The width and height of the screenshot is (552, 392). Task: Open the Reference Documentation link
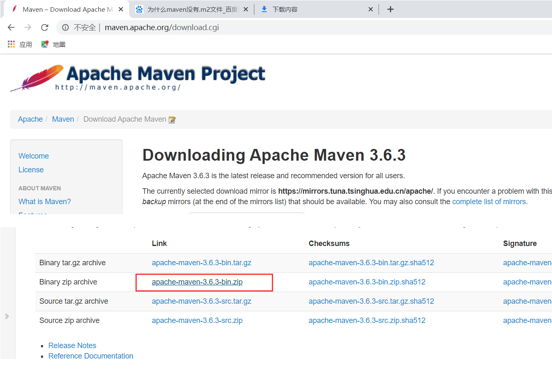coord(91,356)
